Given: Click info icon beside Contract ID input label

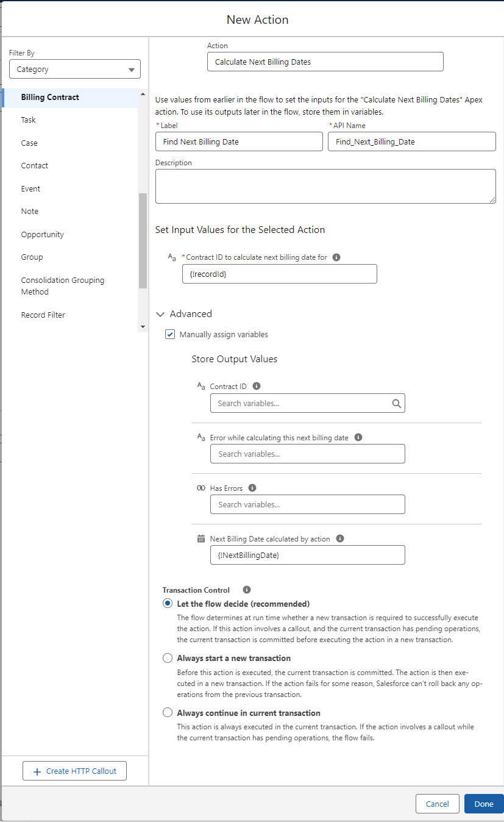Looking at the screenshot, I should 336,257.
